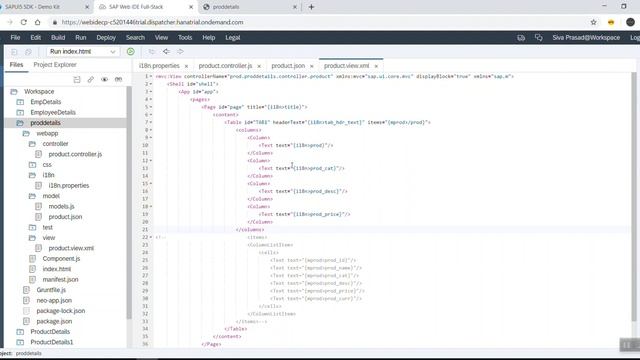
Task: Switch to the product.controller.js editor tab
Action: click(x=225, y=66)
